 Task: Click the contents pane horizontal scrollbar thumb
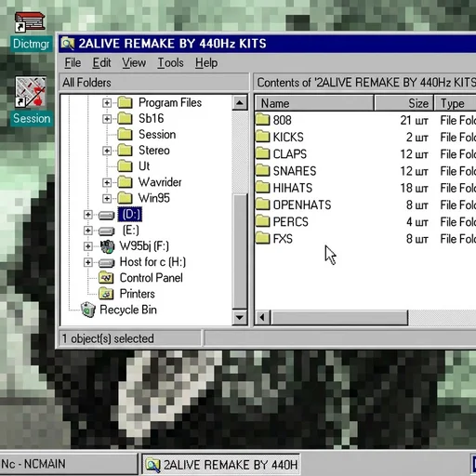tap(339, 318)
